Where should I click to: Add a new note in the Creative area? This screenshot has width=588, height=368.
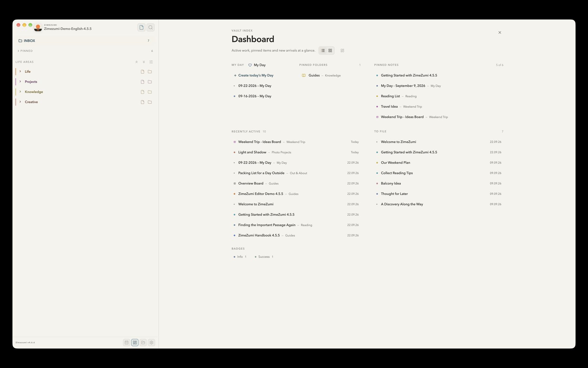(142, 102)
